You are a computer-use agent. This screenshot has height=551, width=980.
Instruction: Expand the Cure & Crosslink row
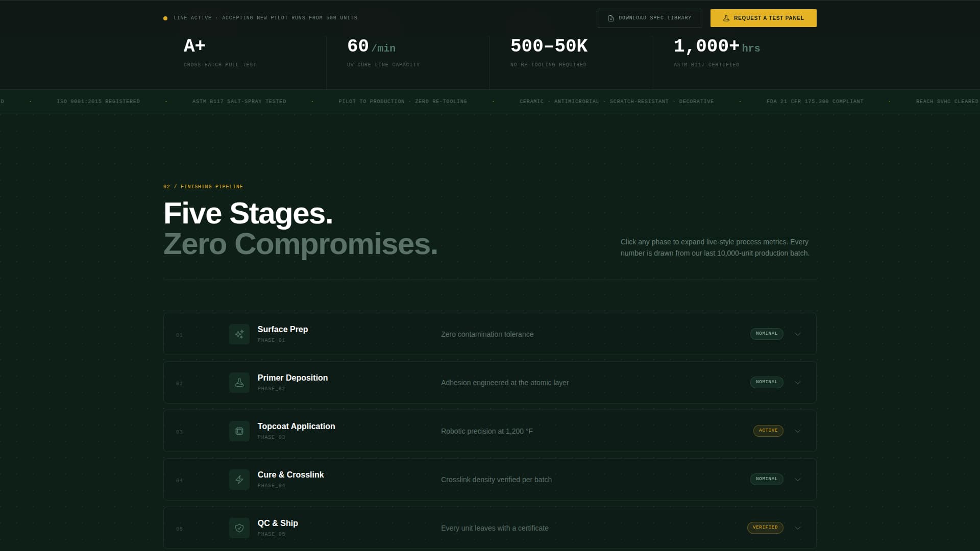click(x=798, y=479)
